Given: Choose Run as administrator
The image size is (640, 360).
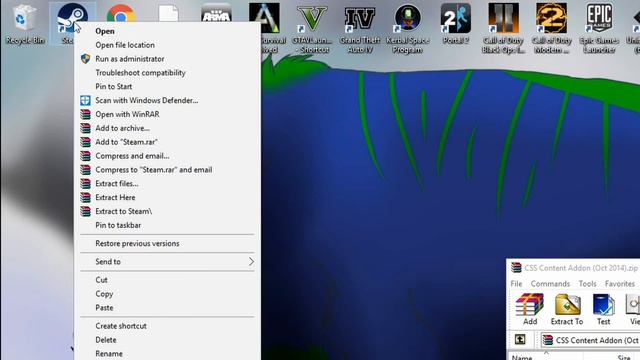Looking at the screenshot, I should click(x=167, y=59).
